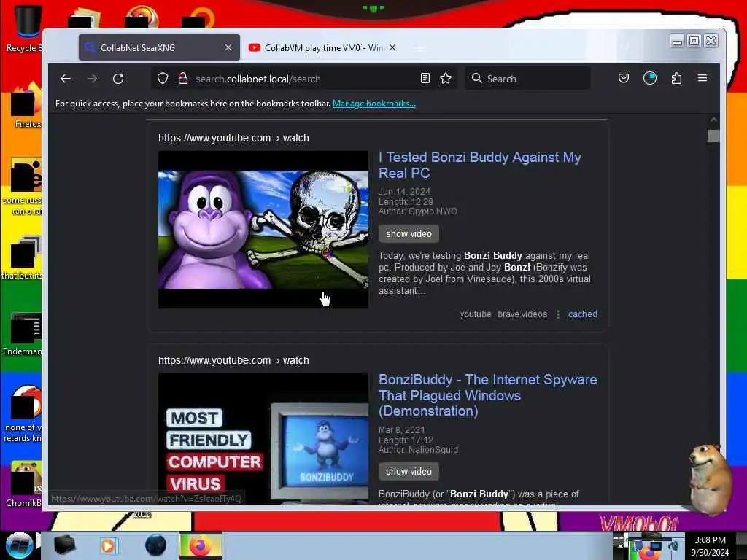Screen dimensions: 747x560
Task: Go back with the browser back arrow
Action: click(66, 79)
